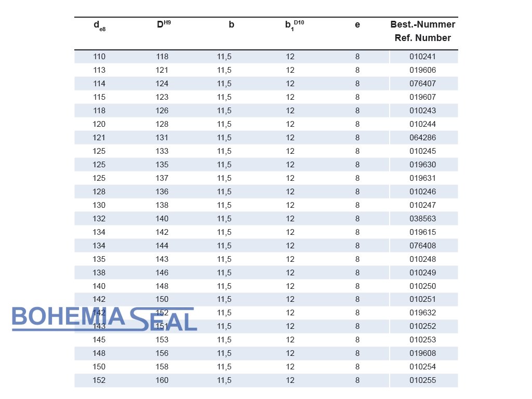
Task: Click the d value 110 cell
Action: point(99,57)
